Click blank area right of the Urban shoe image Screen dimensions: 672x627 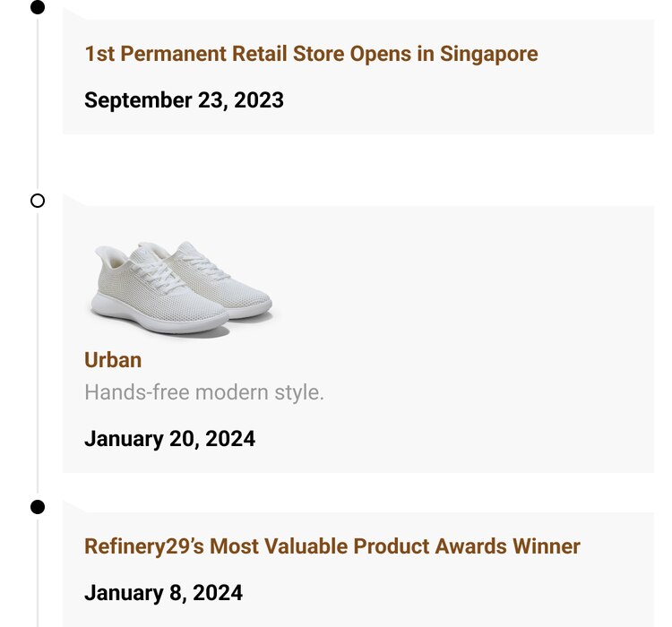click(x=466, y=287)
